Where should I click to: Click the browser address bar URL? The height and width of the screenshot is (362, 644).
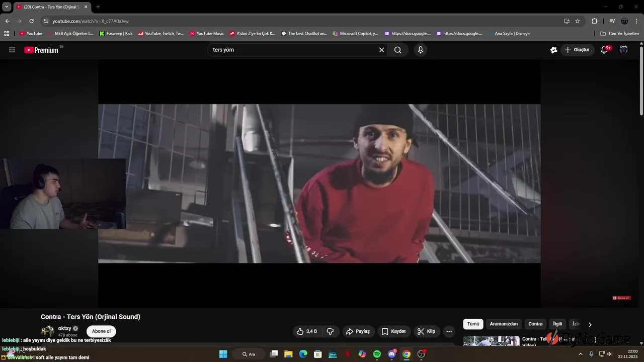coord(91,21)
